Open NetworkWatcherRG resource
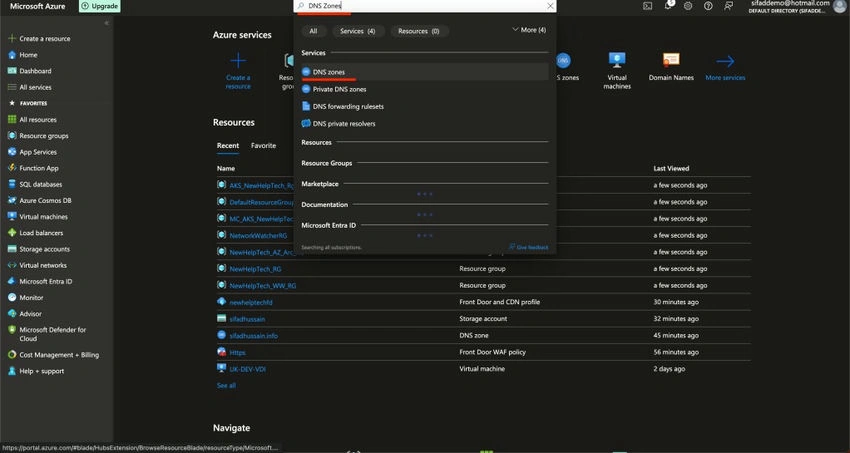Image resolution: width=850 pixels, height=453 pixels. 258,236
